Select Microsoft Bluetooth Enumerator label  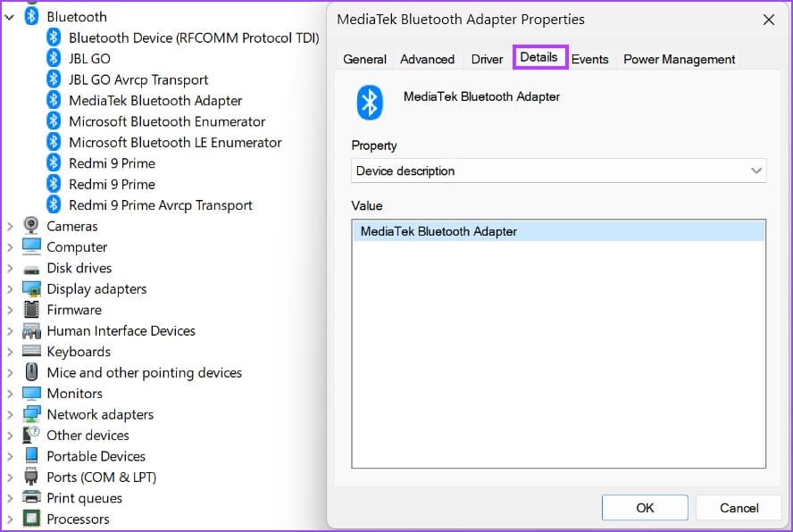(x=167, y=121)
